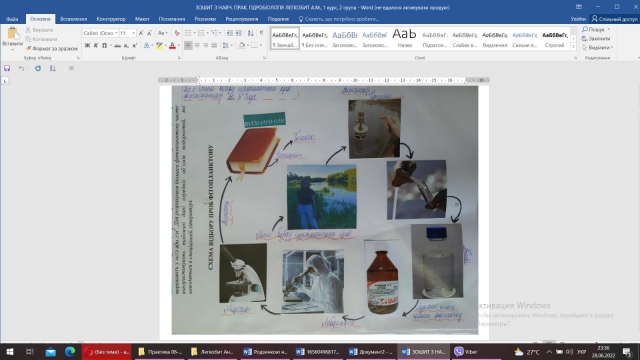Open the Mail app on taskbar
Image resolution: width=640 pixels, height=360 pixels.
click(x=51, y=351)
